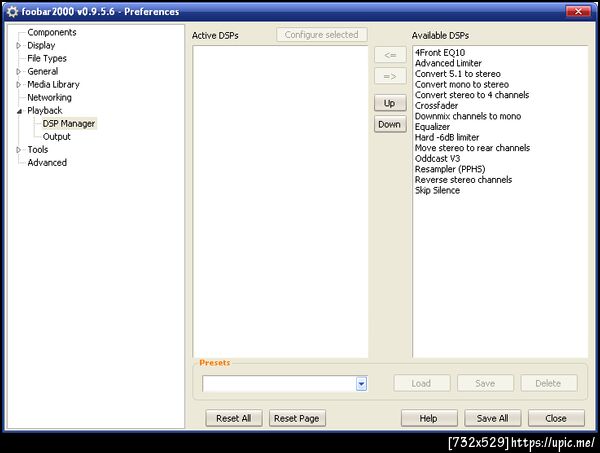Collapse the Playback tree node
Image resolution: width=600 pixels, height=453 pixels.
tap(19, 111)
